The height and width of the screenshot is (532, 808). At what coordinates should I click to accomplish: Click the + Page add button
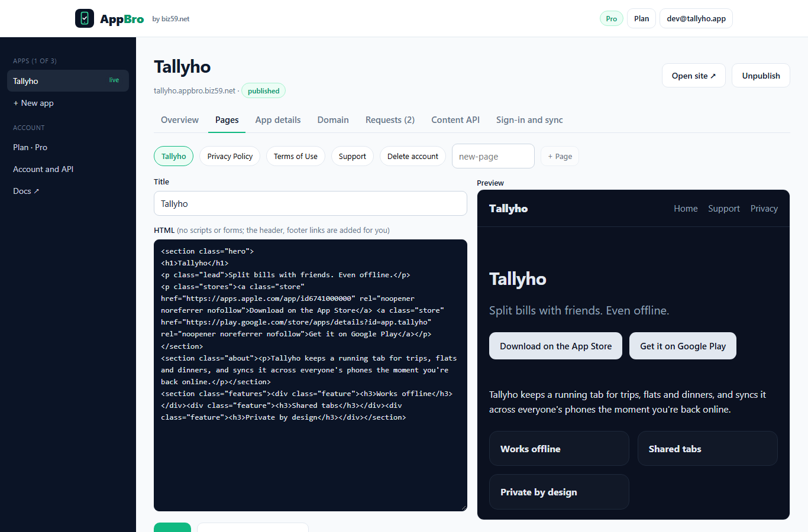click(x=560, y=156)
